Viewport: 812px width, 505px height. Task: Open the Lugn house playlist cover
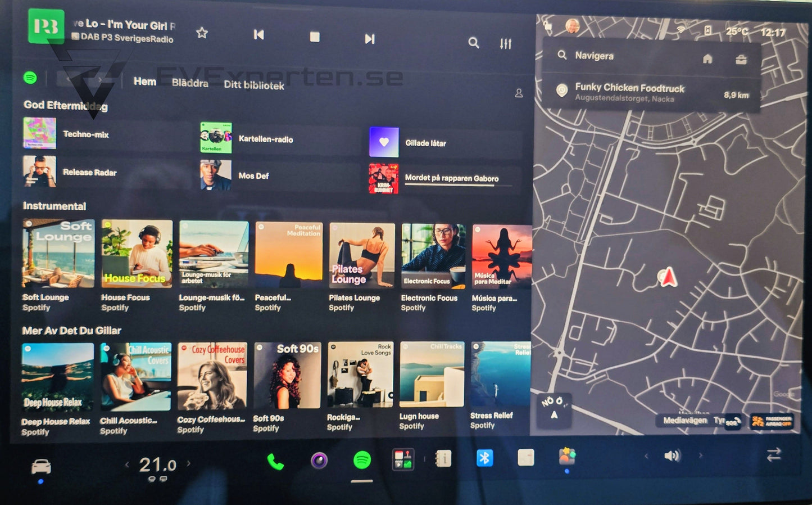click(432, 374)
